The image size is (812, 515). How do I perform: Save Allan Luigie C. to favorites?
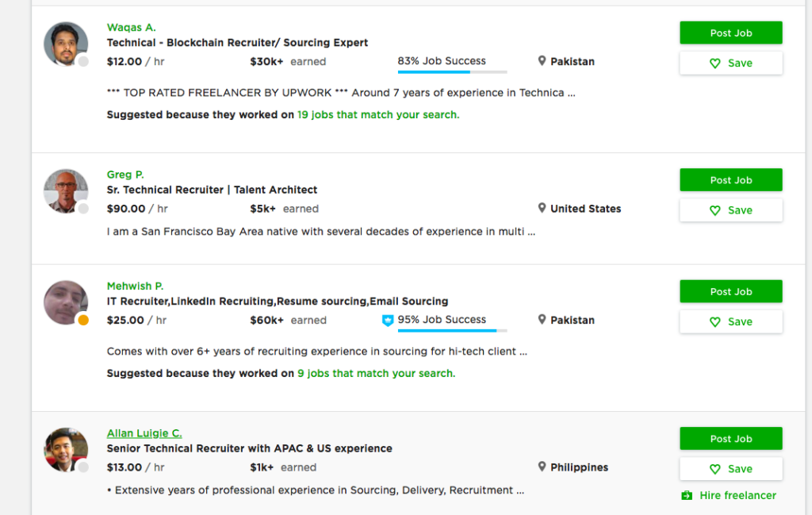[730, 469]
